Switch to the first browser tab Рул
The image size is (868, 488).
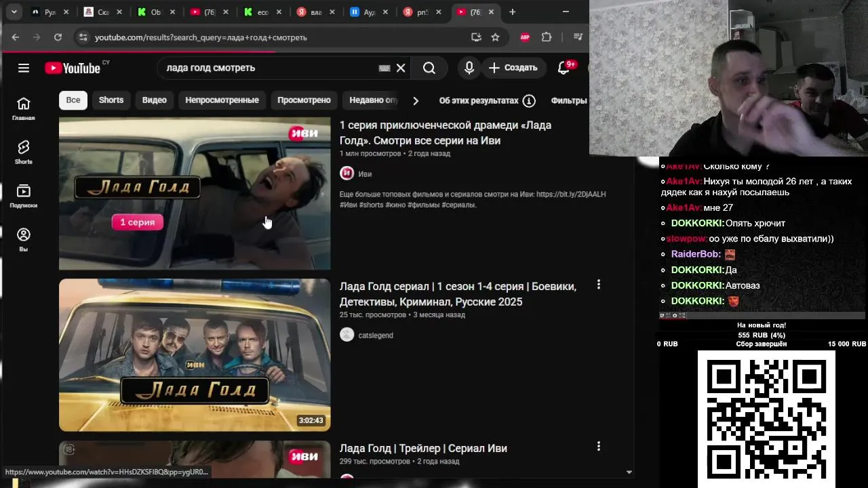pos(49,12)
